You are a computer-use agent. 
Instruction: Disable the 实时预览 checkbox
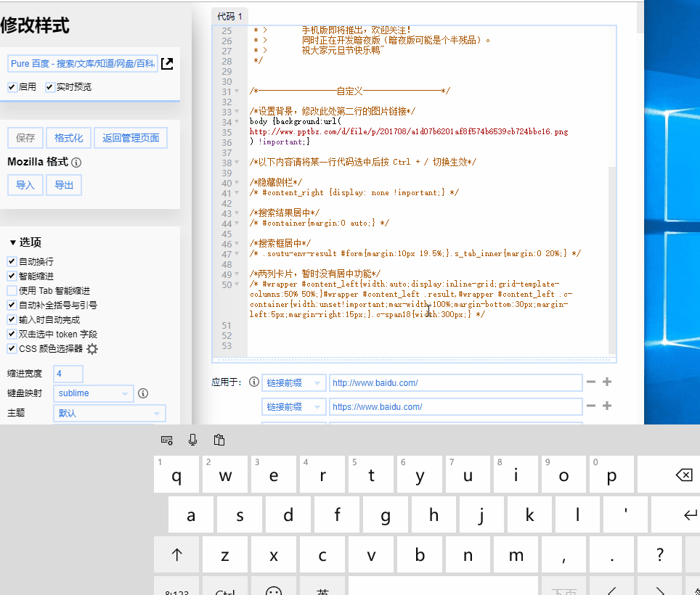pos(50,87)
